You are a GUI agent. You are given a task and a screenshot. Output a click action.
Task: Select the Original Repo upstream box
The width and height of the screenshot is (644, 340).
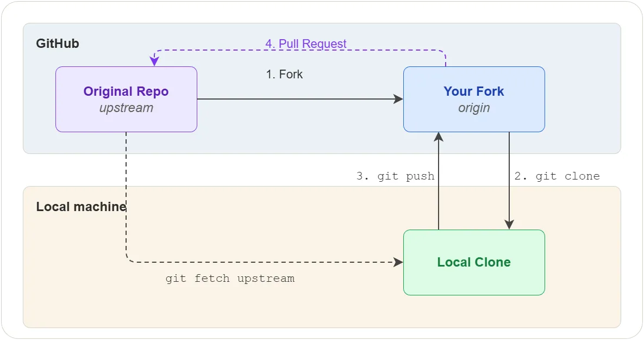coord(126,99)
